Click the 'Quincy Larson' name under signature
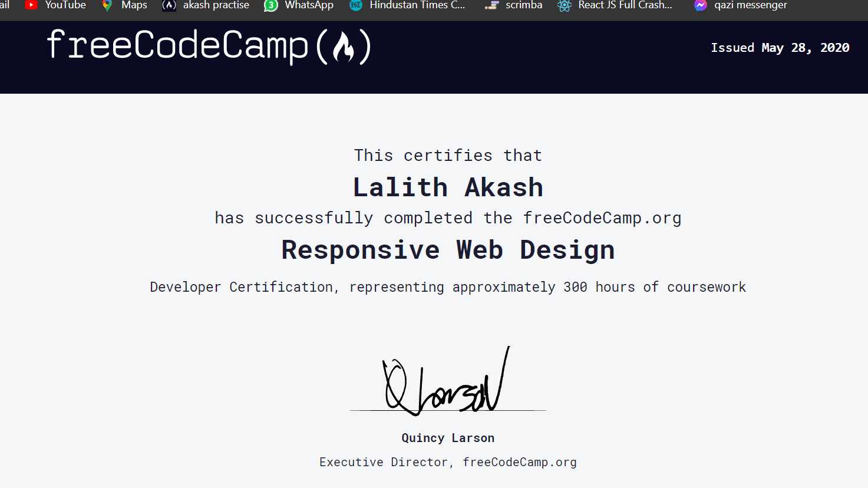The image size is (868, 488). pyautogui.click(x=448, y=438)
